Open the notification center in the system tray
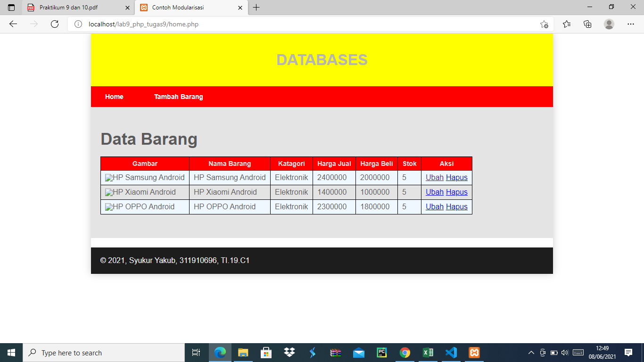The image size is (644, 362). 629,353
